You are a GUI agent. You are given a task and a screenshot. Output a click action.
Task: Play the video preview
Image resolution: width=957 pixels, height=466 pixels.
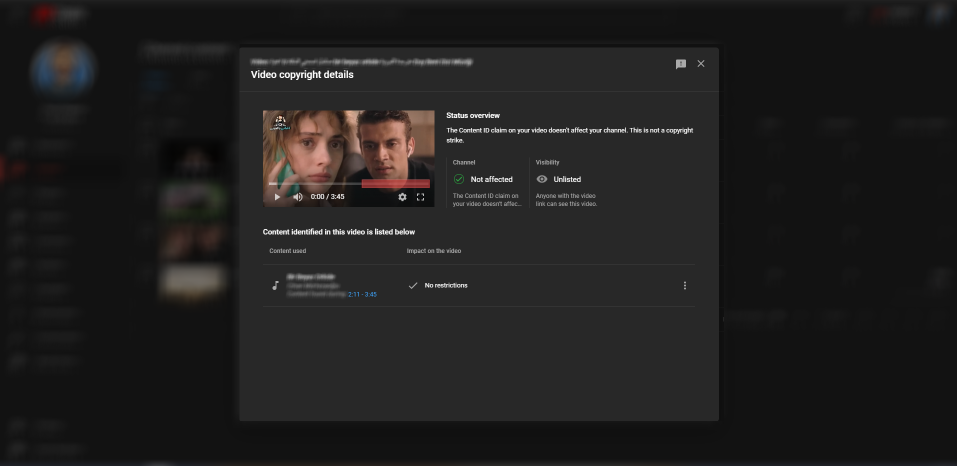click(277, 197)
